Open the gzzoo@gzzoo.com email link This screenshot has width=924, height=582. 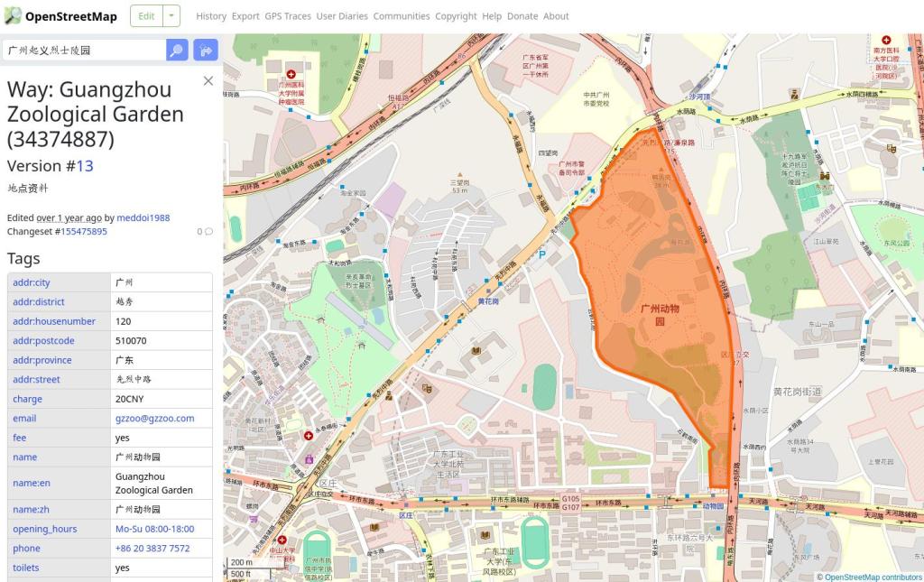(154, 419)
